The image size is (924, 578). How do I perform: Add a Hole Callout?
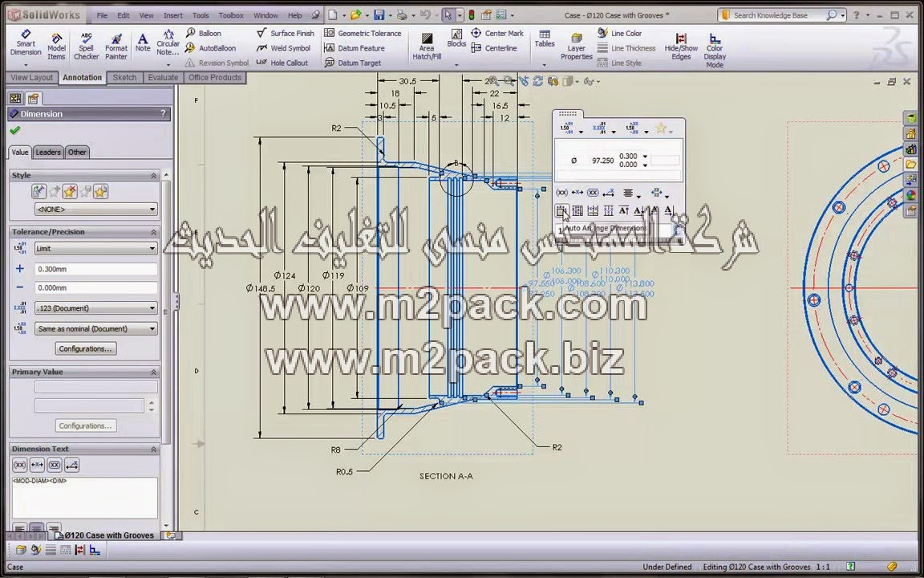pyautogui.click(x=282, y=63)
